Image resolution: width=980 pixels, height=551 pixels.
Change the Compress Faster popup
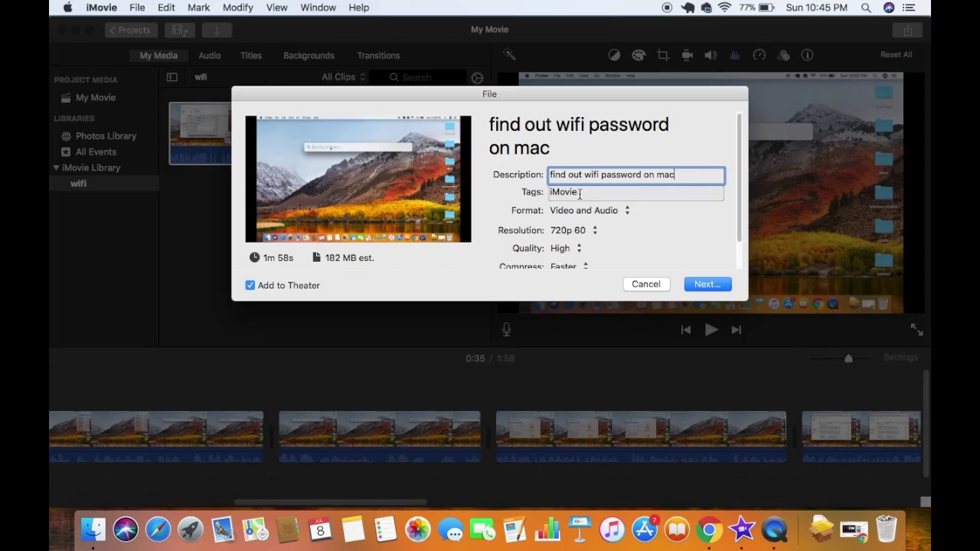568,266
